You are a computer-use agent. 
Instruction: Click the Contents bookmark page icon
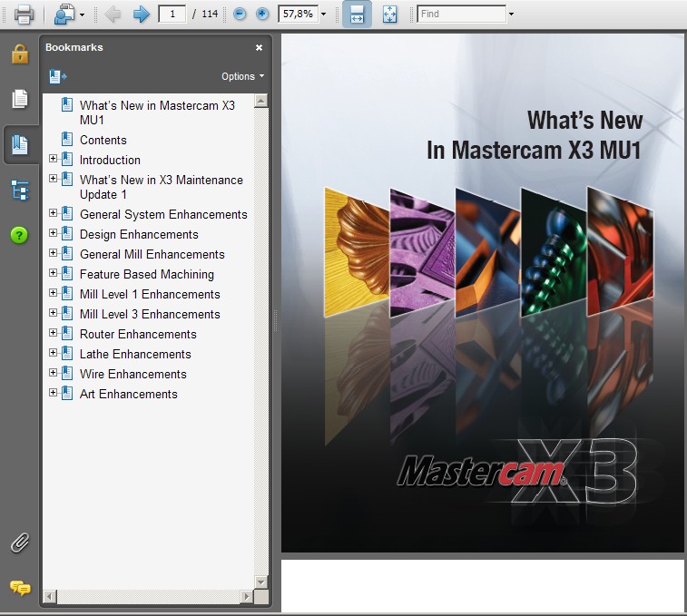[x=67, y=139]
